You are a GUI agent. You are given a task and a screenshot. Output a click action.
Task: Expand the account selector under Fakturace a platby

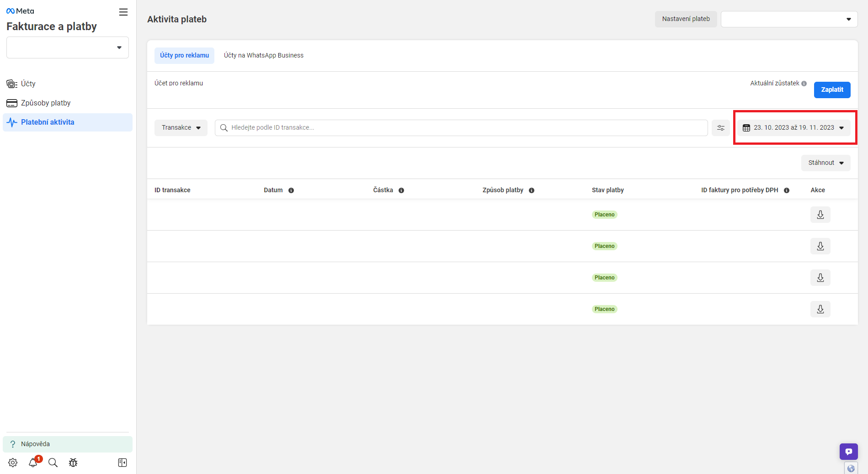point(68,47)
